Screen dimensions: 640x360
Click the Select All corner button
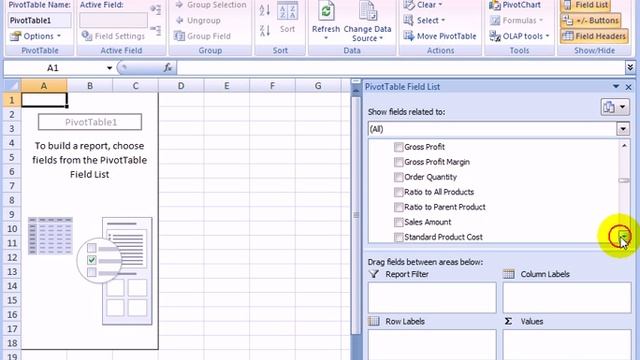point(12,86)
